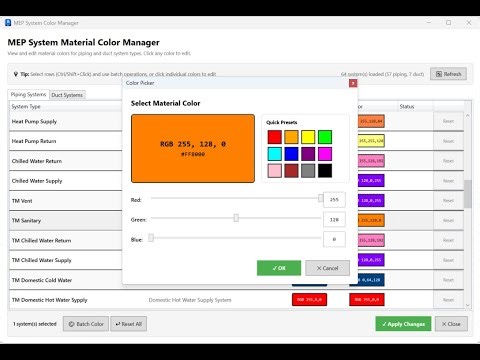Select the gray quick preset
480x360 pixels.
pos(308,171)
